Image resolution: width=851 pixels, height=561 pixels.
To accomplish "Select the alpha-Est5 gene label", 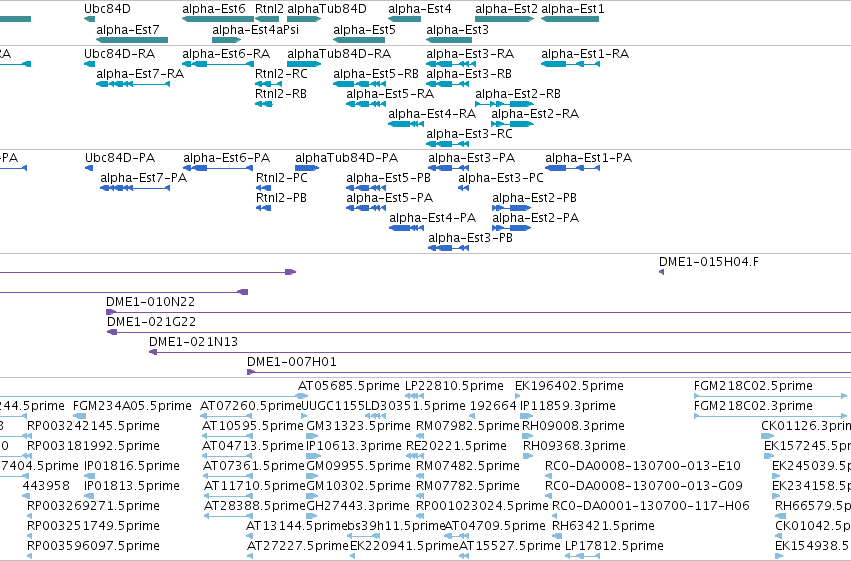I will 364,29.
